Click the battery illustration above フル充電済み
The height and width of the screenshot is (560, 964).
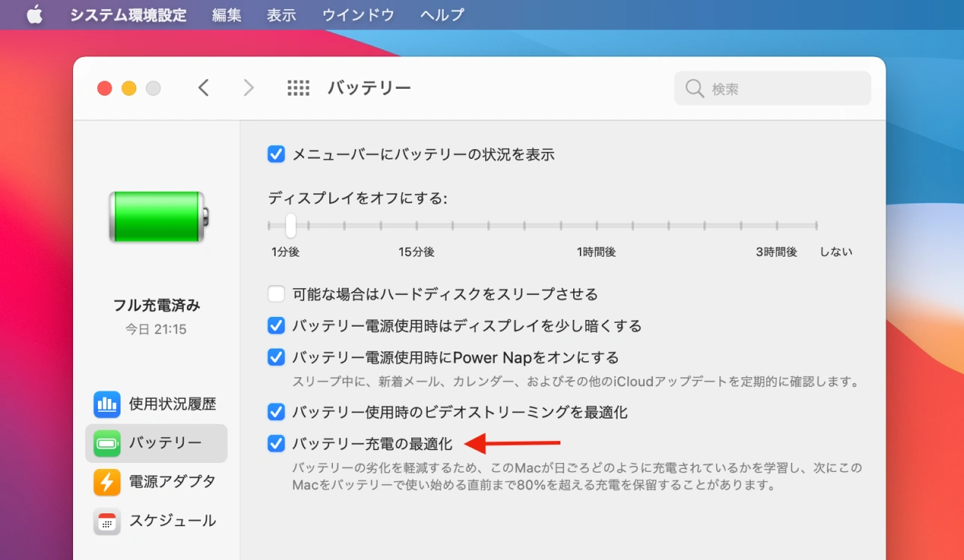click(x=156, y=217)
